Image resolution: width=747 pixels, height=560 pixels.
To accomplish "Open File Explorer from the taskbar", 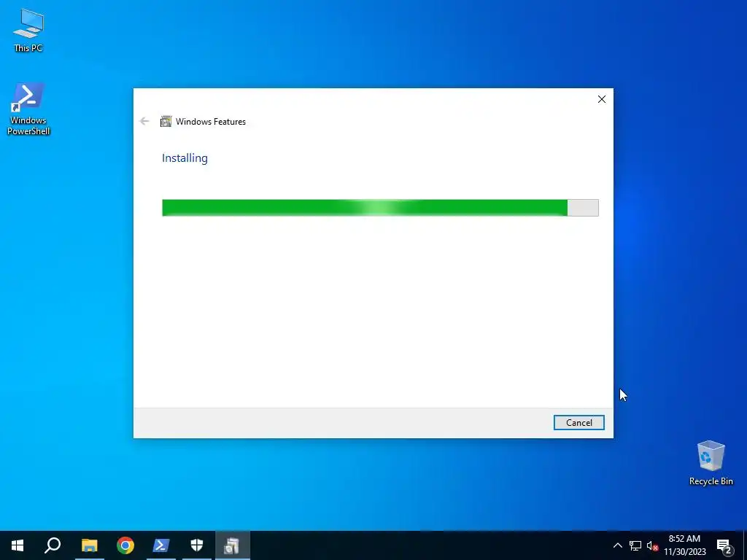I will click(90, 545).
